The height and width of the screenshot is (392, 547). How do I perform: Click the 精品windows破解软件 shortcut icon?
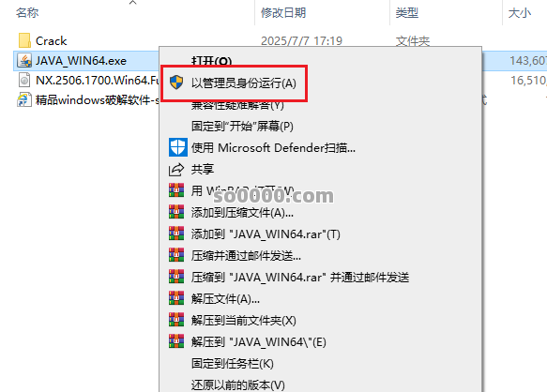tap(24, 100)
